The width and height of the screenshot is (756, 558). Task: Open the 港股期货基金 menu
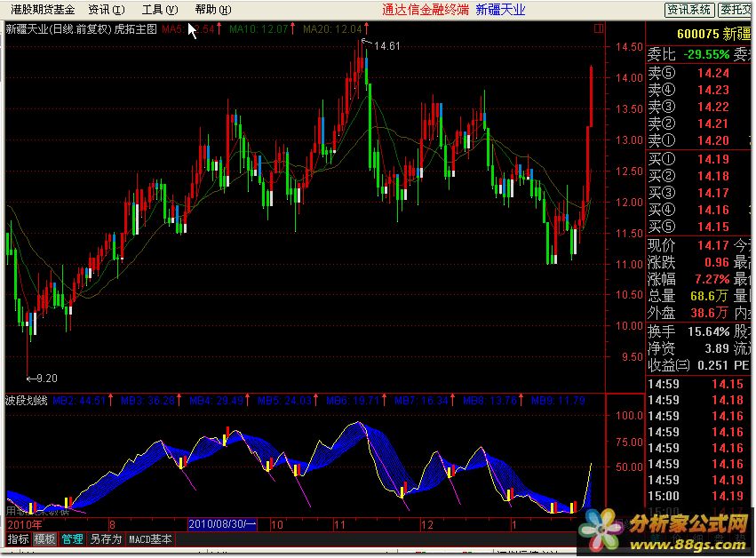43,10
